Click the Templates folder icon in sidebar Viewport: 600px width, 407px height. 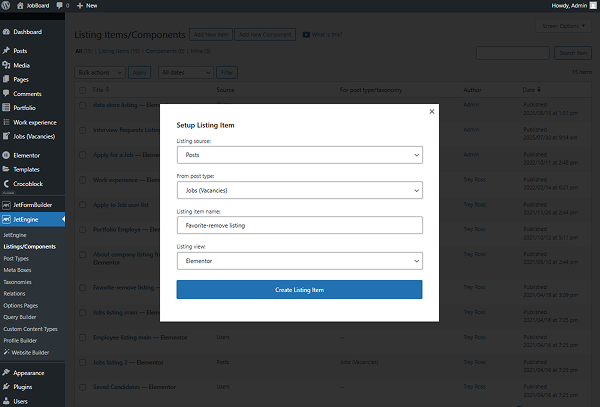[6, 169]
